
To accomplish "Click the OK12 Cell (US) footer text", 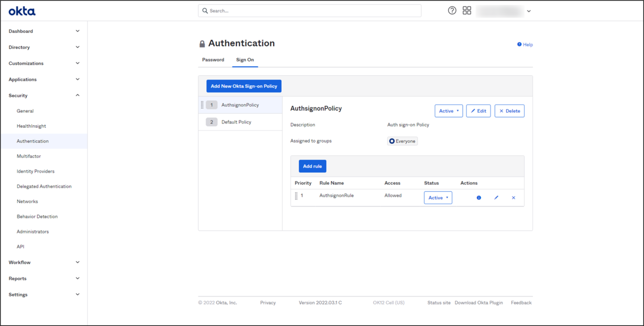I will click(x=389, y=303).
